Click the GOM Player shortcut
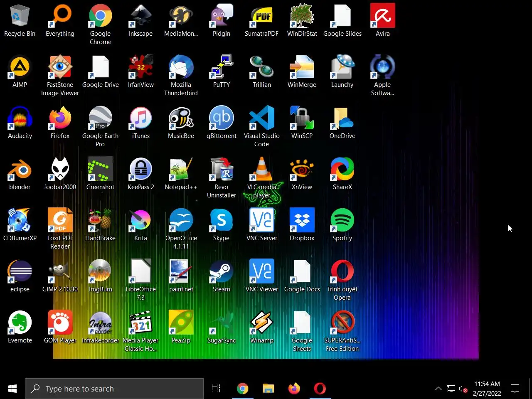Screen dimensions: 532x399 [60, 323]
